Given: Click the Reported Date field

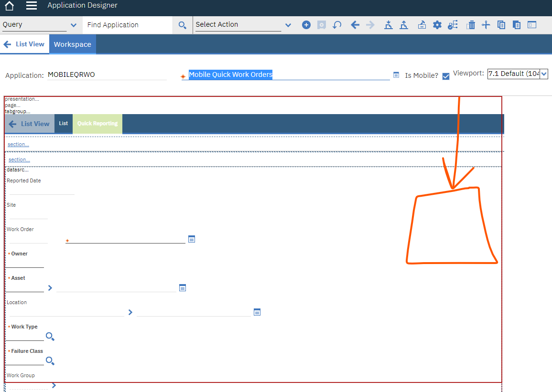Looking at the screenshot, I should pyautogui.click(x=42, y=190).
